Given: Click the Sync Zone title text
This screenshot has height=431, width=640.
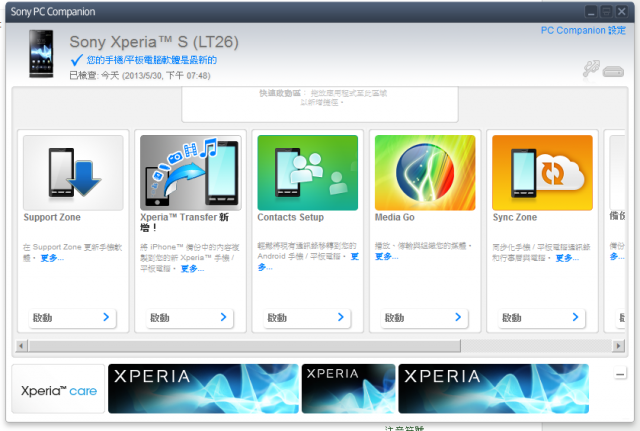Looking at the screenshot, I should coord(515,218).
